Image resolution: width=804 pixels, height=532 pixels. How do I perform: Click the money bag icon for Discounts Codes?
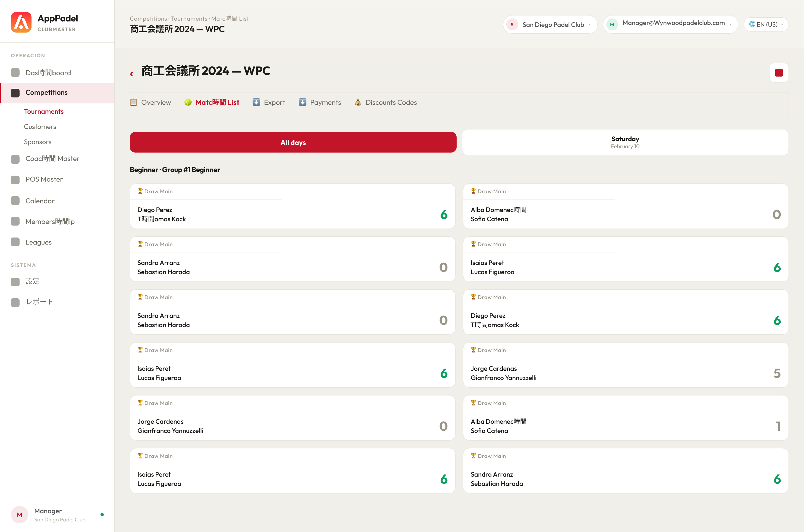[x=358, y=102]
